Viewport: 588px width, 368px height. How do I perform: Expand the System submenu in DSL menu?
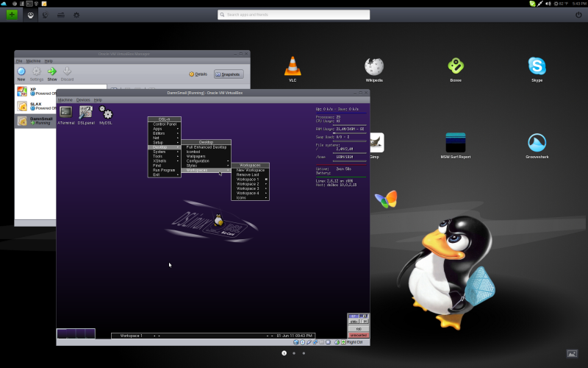coord(164,152)
